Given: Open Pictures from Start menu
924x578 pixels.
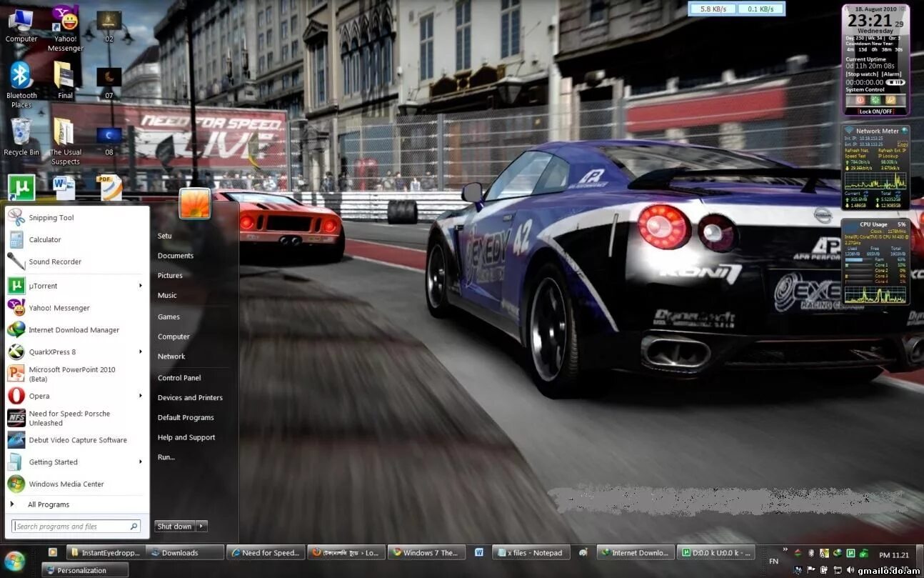Looking at the screenshot, I should click(170, 276).
